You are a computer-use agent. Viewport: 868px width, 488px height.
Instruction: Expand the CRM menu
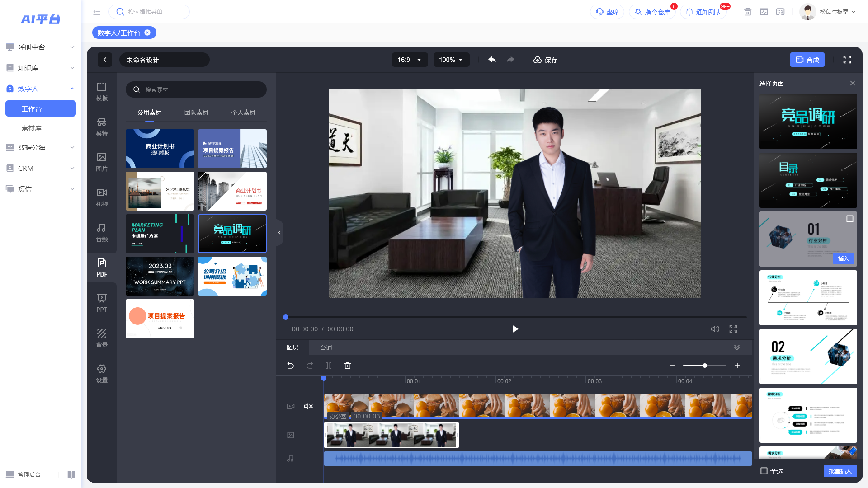click(x=41, y=168)
